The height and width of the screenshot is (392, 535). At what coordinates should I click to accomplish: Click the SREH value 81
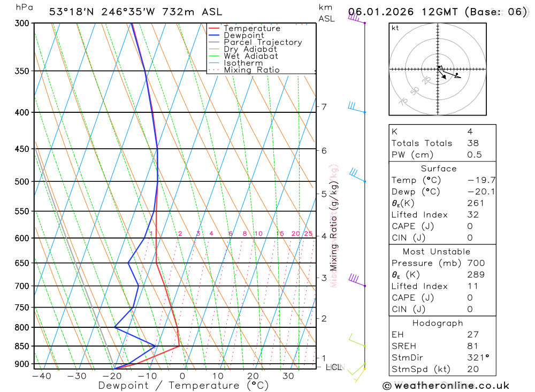click(x=473, y=347)
